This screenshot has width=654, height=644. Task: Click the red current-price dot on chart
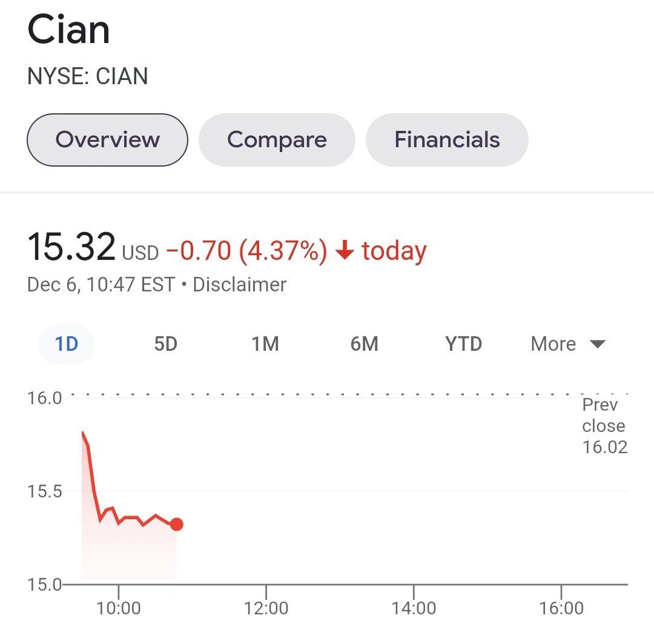pyautogui.click(x=176, y=524)
